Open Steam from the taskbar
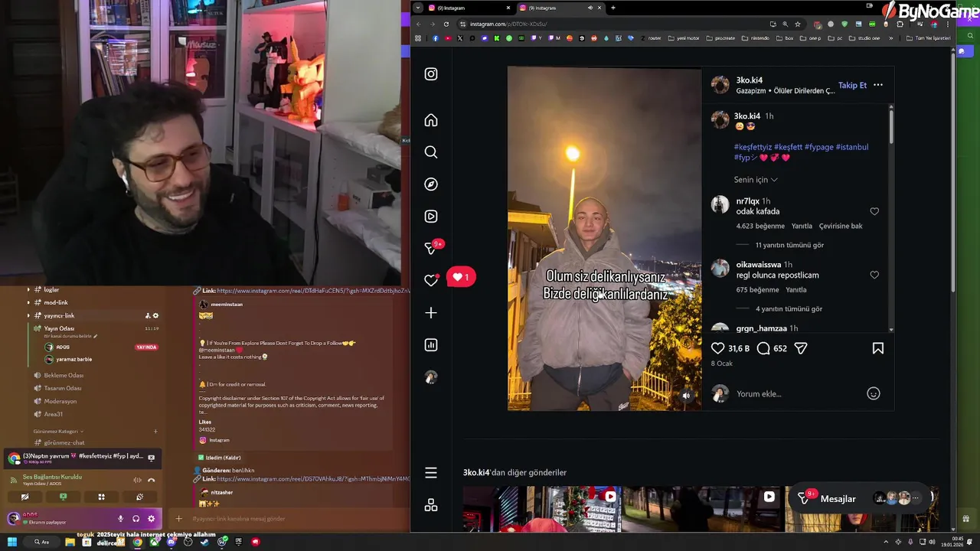This screenshot has width=980, height=551. coord(204,542)
